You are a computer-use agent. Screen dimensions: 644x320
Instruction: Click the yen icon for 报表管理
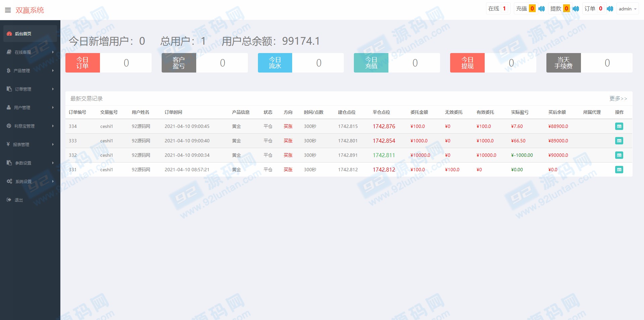(8, 144)
